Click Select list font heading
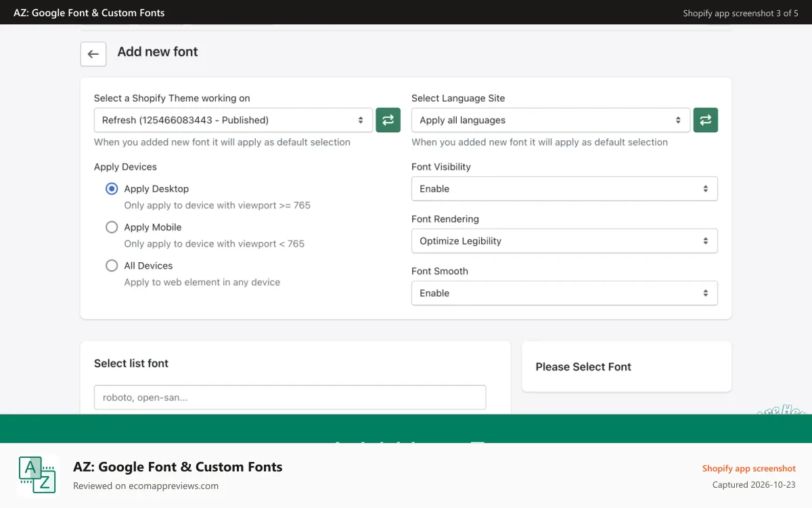 click(131, 364)
